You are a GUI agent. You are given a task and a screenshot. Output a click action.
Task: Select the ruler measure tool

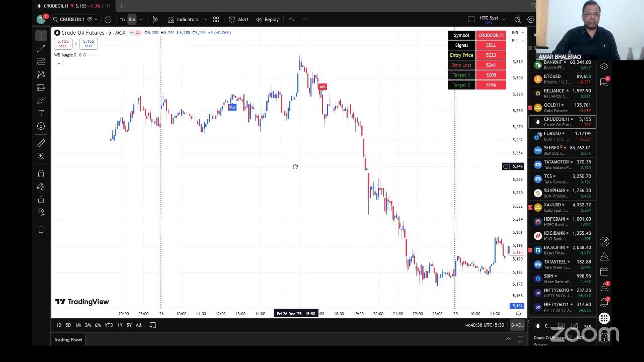click(41, 143)
